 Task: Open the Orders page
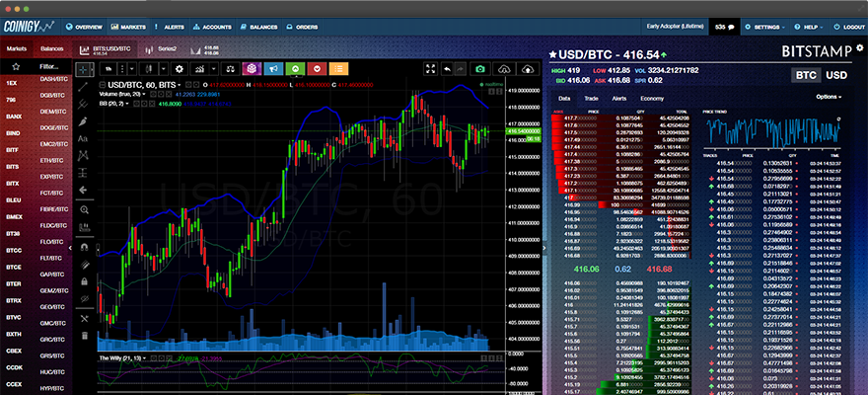pyautogui.click(x=302, y=27)
